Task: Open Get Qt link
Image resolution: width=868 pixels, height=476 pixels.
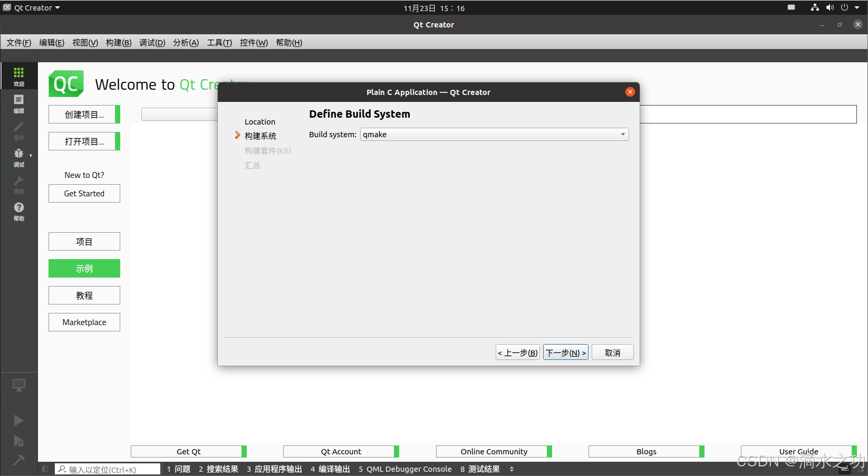Action: pos(189,452)
